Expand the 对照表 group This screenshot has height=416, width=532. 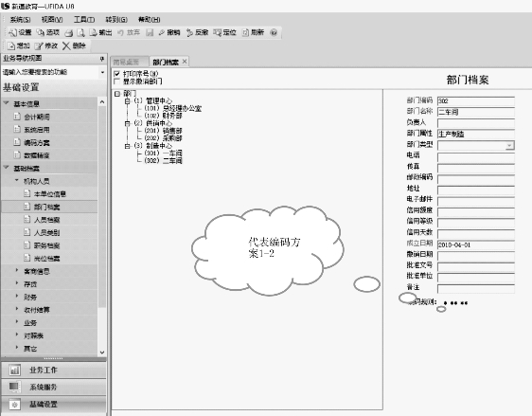[x=17, y=335]
